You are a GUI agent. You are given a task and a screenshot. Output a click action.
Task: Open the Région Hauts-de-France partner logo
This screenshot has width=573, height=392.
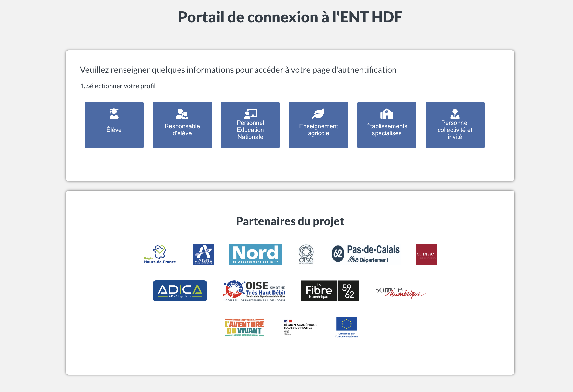160,254
